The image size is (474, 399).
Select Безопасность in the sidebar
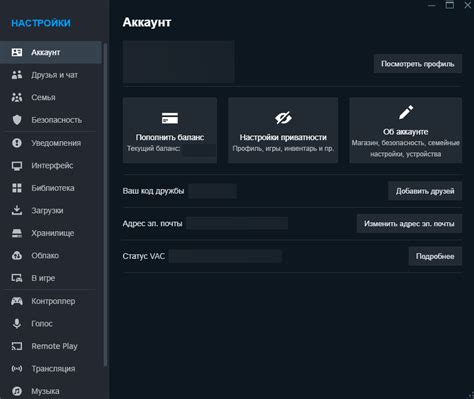pyautogui.click(x=51, y=120)
